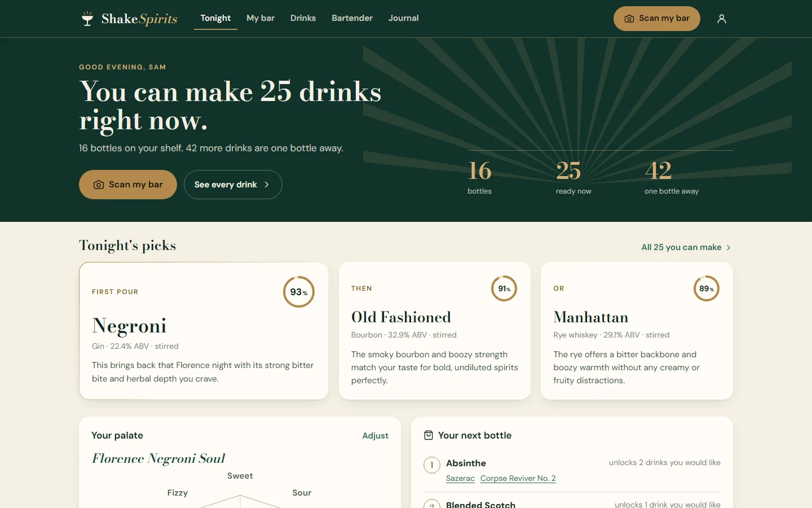Click the hero Scan my bar button under the headline
Image resolution: width=812 pixels, height=508 pixels.
click(128, 185)
